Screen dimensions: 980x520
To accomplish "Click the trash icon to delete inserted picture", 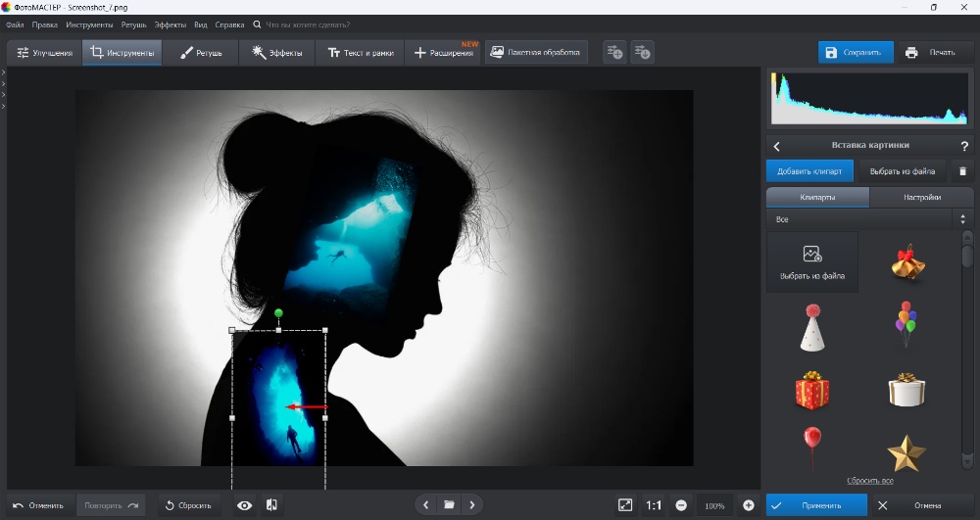I will tap(962, 171).
